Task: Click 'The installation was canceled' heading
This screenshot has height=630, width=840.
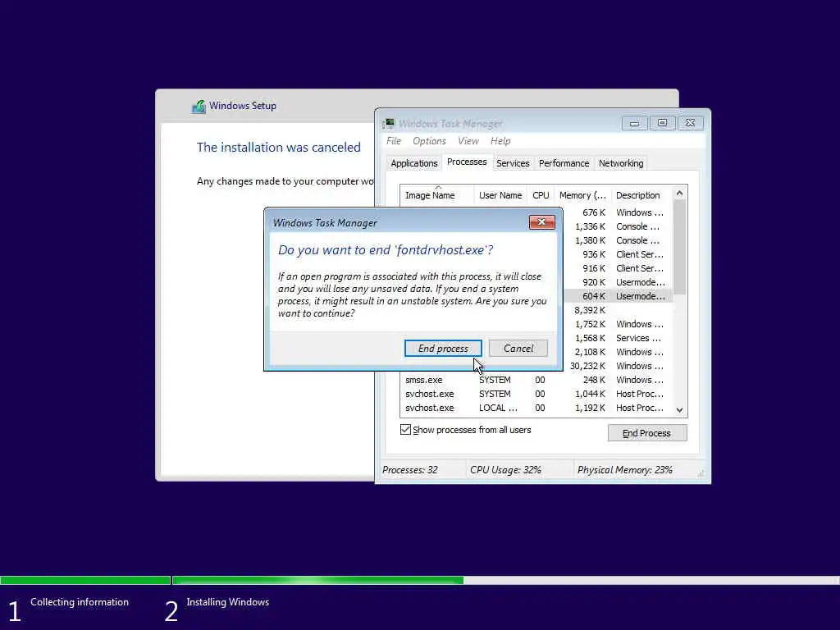Action: point(279,148)
